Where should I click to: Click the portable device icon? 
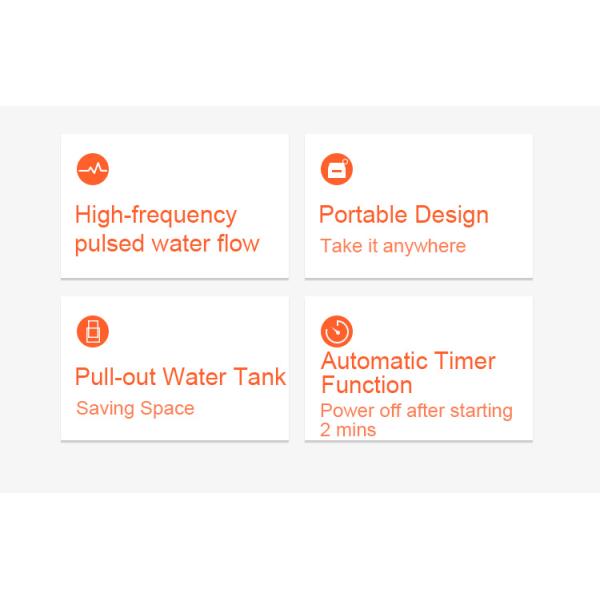click(x=336, y=169)
